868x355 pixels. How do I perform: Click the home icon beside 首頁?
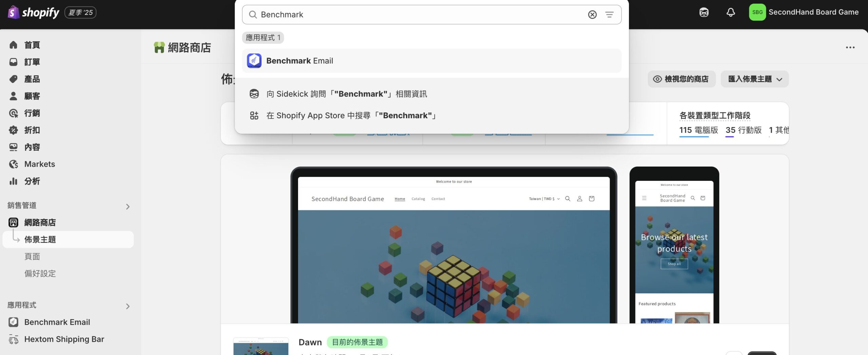coord(13,45)
